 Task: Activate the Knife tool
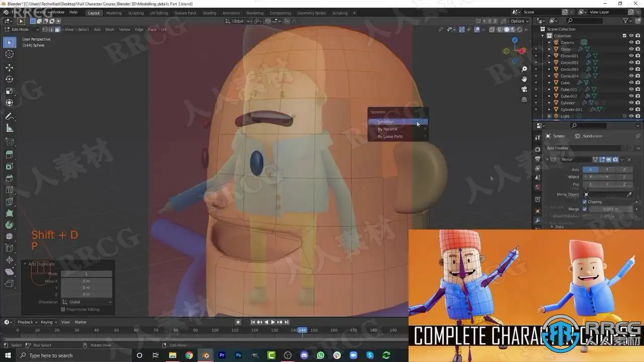coord(10,202)
